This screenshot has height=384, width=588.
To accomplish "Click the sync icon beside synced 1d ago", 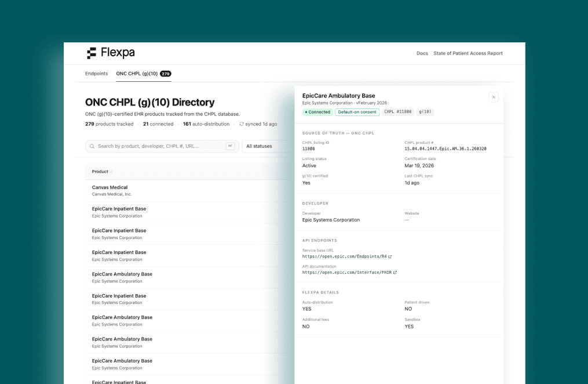I will click(x=242, y=124).
